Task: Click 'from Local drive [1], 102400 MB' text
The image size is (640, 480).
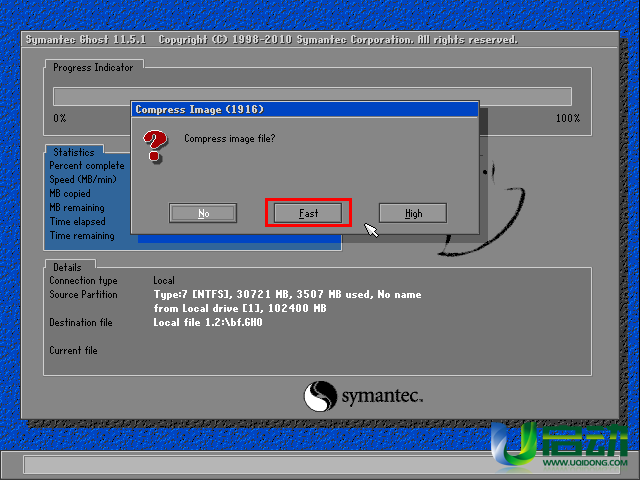Action: (240, 308)
